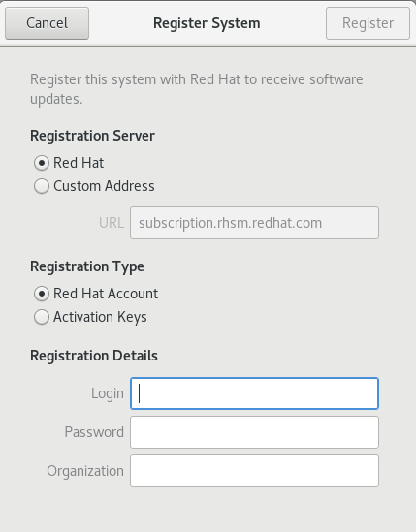
Task: Click the Register System dialog title
Action: tap(207, 23)
